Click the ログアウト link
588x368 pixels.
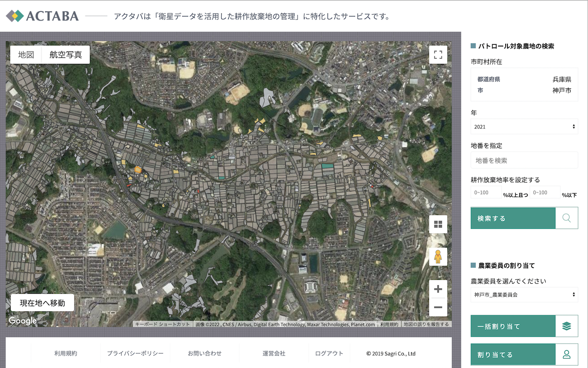coord(329,353)
